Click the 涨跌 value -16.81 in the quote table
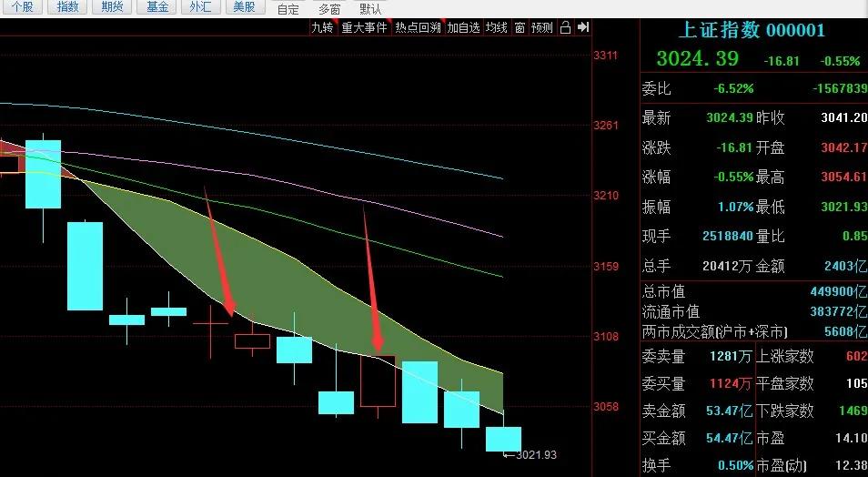Screen dimensions: 868x477 click(734, 147)
